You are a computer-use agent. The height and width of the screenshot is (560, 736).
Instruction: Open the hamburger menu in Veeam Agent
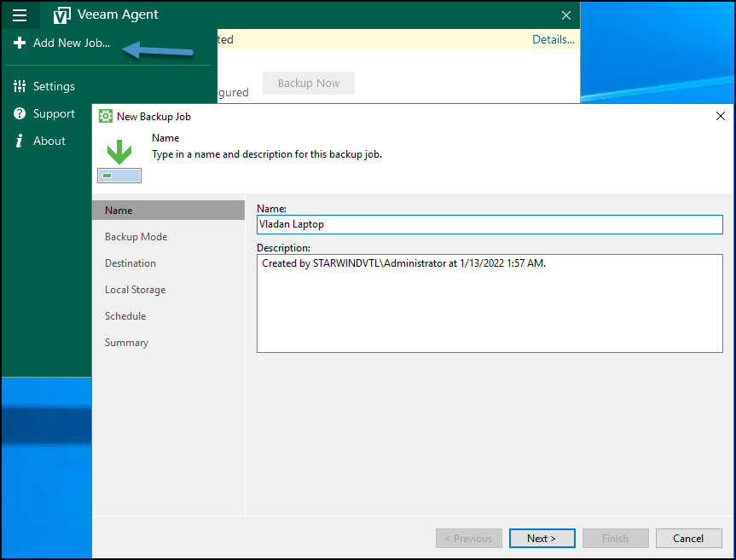click(x=20, y=15)
